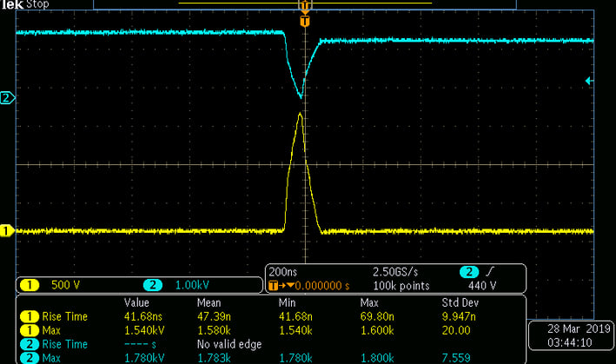Click the Std Dev column header
The width and height of the screenshot is (616, 364).
point(460,302)
